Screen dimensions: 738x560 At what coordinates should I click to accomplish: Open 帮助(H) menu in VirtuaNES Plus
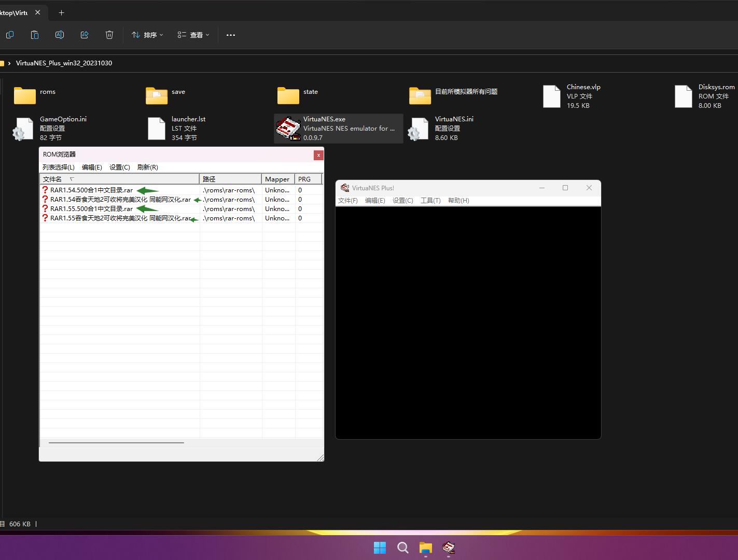coord(458,201)
